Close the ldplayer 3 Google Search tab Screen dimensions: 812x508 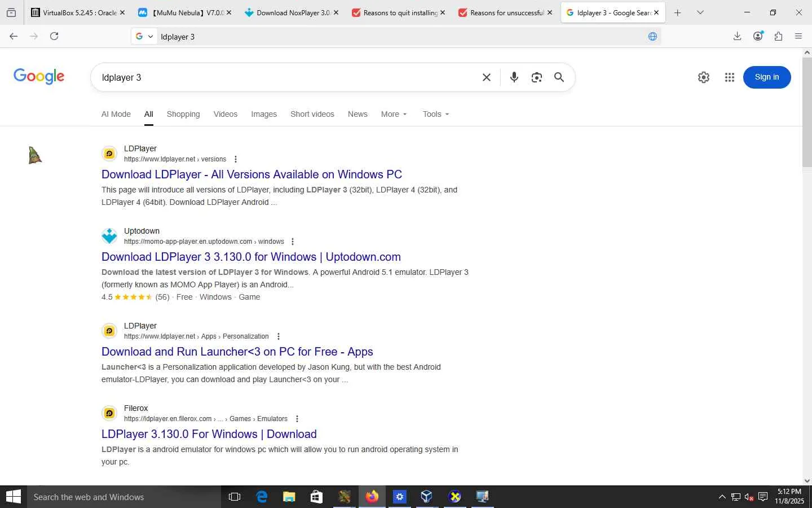coord(656,12)
